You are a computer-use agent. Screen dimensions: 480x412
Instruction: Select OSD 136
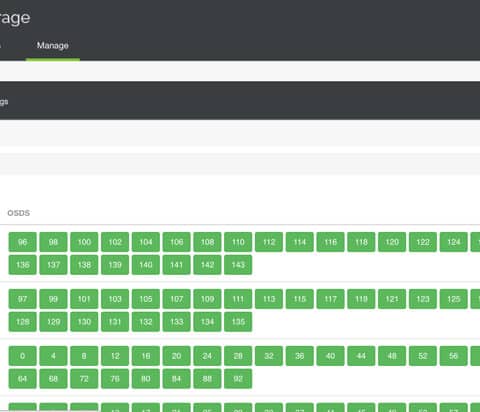coord(22,265)
